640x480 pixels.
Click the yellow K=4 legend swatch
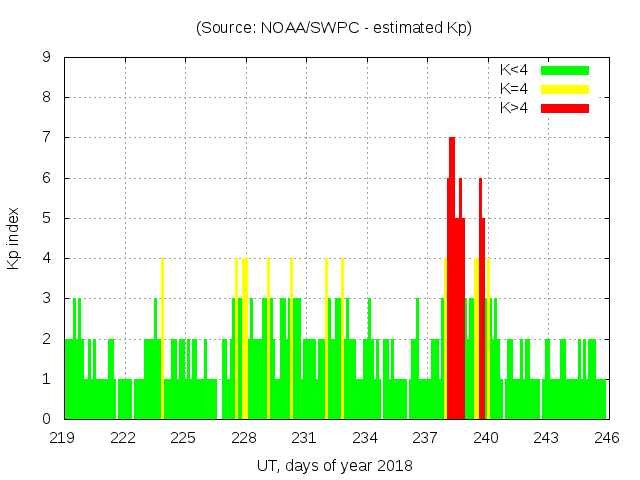coord(565,89)
